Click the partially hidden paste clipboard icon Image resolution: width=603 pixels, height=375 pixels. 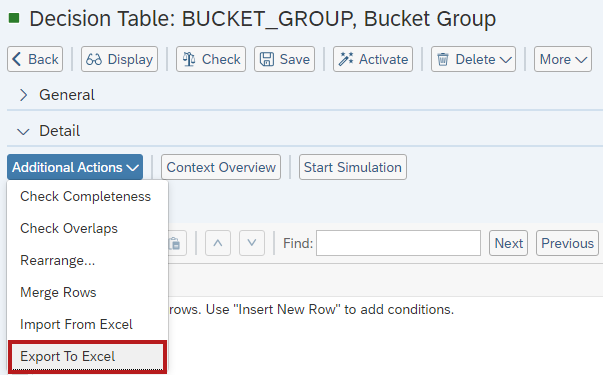click(176, 243)
